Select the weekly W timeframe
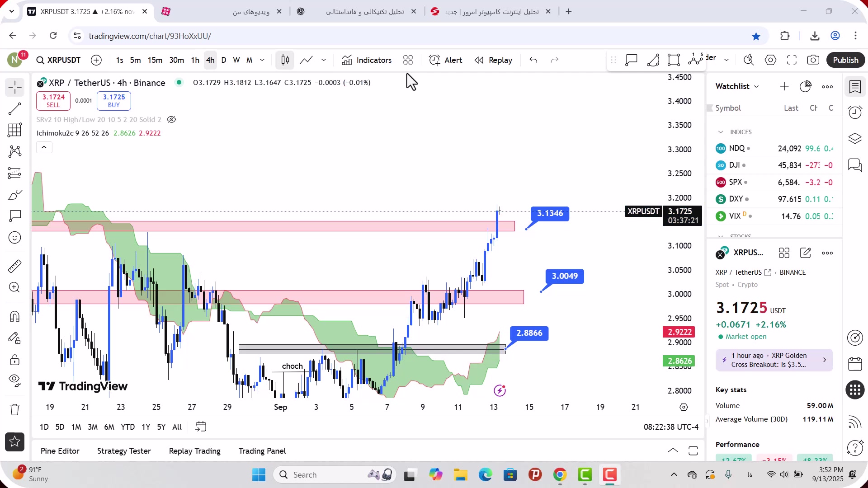This screenshot has height=488, width=868. (x=236, y=60)
